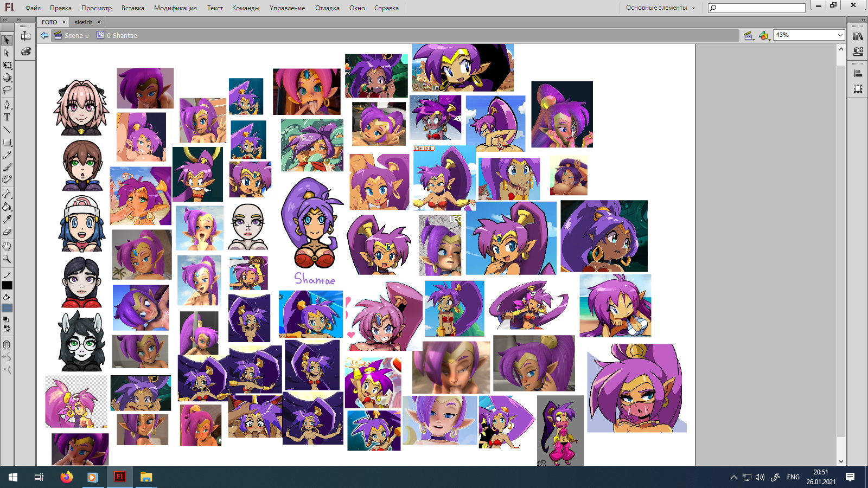The image size is (868, 488).
Task: Open the Edit Symbols shapes dropdown
Action: [x=764, y=35]
